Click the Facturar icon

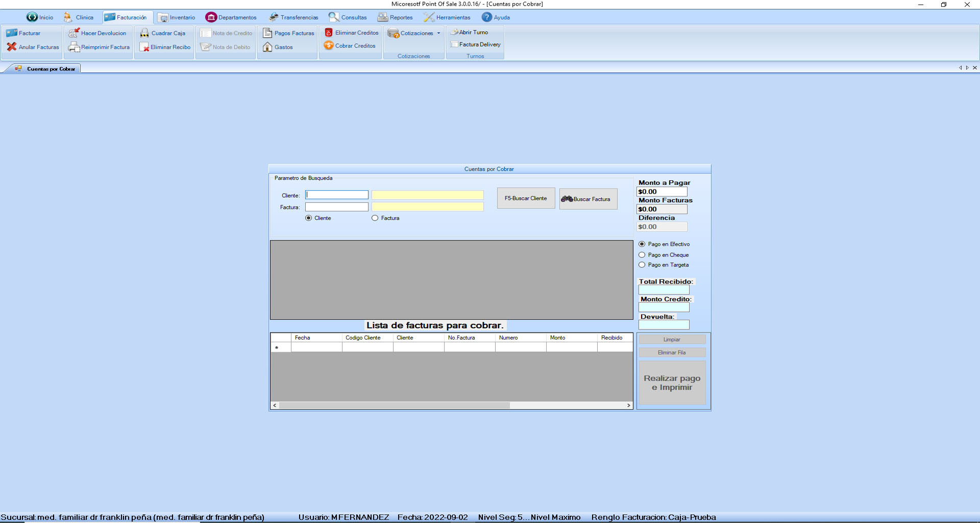[11, 33]
